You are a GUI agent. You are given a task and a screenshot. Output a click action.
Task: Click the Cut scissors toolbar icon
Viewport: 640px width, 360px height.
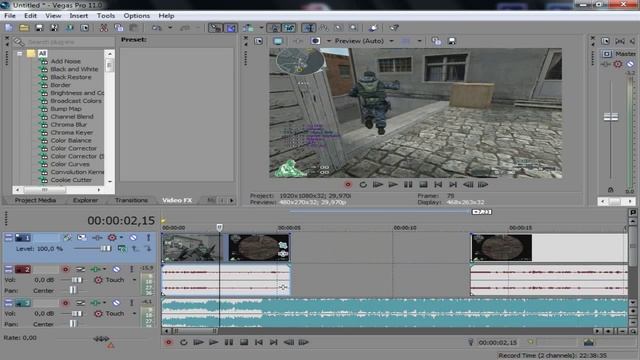point(104,28)
